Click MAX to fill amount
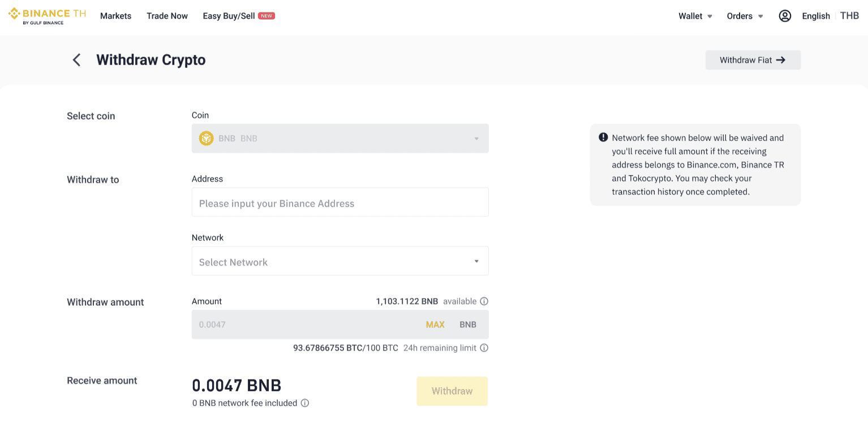Viewport: 868px width, 427px height. click(435, 324)
